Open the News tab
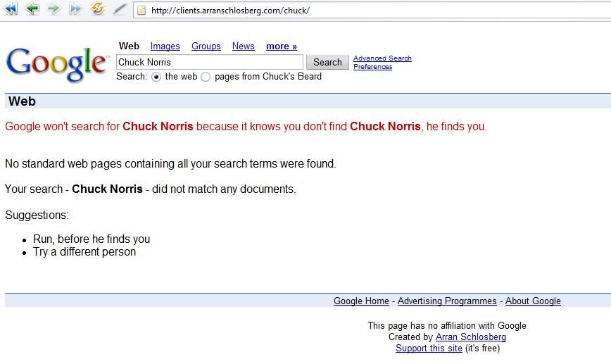The image size is (611, 364). [244, 46]
